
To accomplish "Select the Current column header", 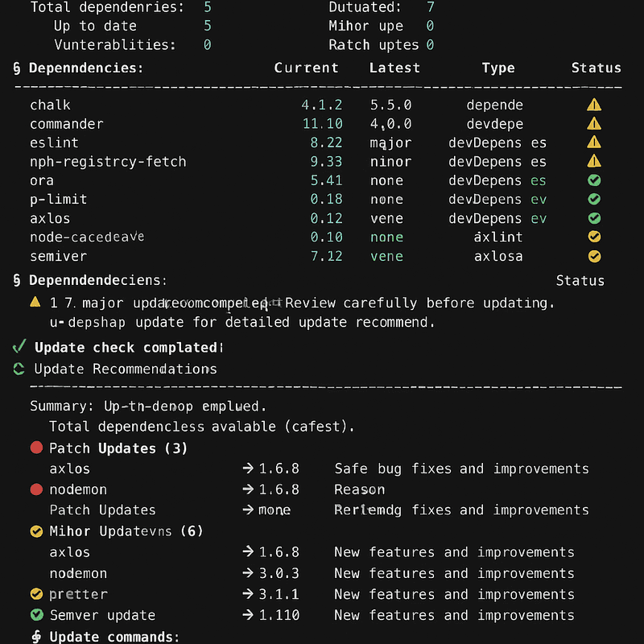I will pos(307,68).
